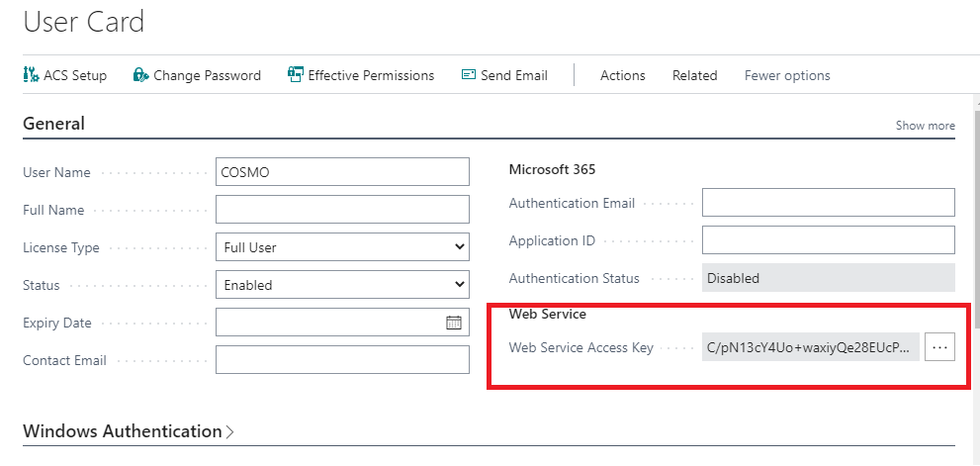Click the Web Service Access Key ellipsis button
980x466 pixels.
pyautogui.click(x=939, y=347)
